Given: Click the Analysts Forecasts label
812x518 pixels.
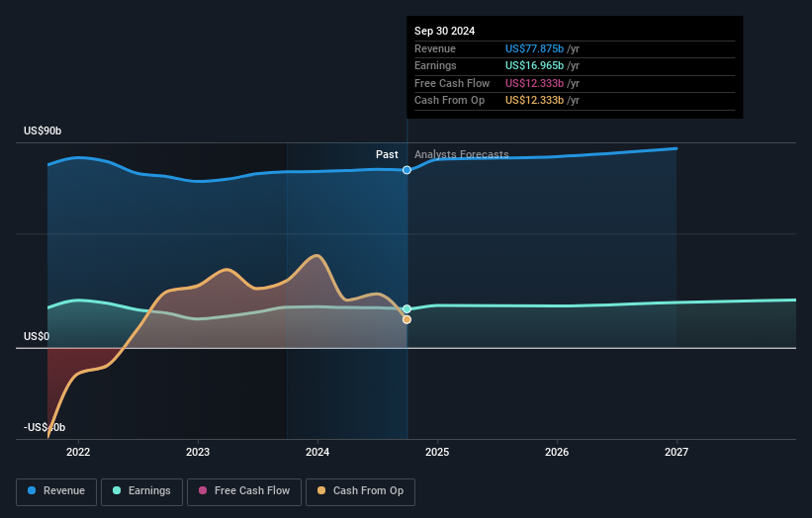Looking at the screenshot, I should pyautogui.click(x=462, y=155).
